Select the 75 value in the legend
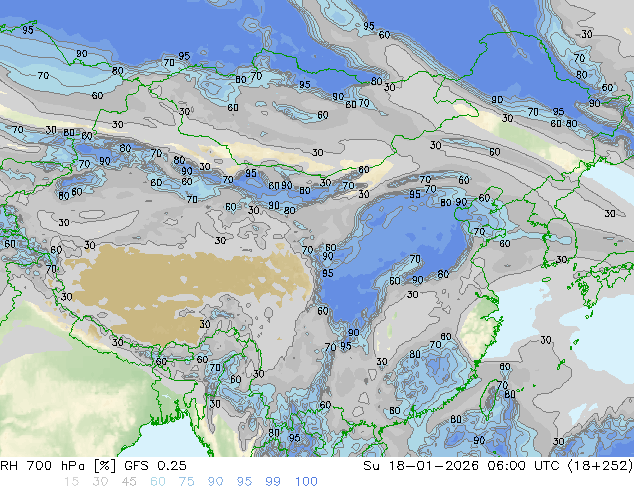This screenshot has width=634, height=490. tap(186, 482)
